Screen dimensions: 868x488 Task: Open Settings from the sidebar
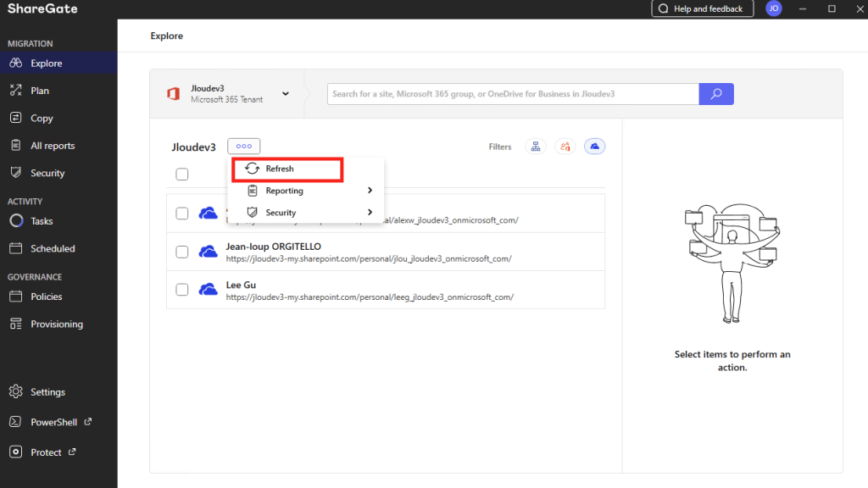[x=58, y=391]
